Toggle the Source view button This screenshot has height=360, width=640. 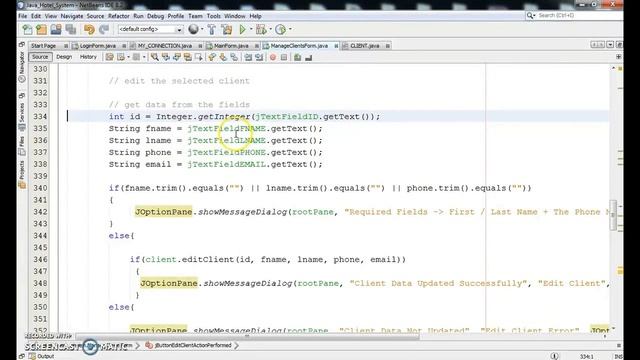pos(40,57)
